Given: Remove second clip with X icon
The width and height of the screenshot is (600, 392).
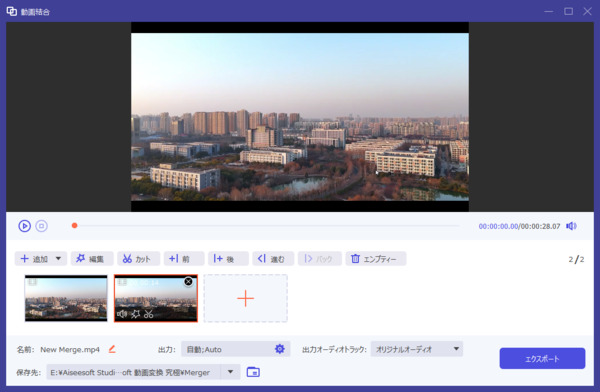Looking at the screenshot, I should 188,282.
